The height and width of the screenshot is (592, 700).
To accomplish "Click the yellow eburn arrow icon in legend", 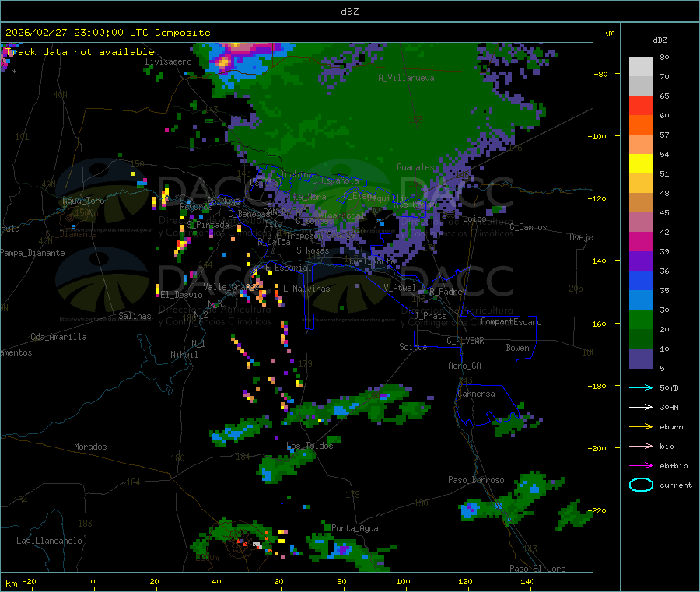I will [641, 427].
